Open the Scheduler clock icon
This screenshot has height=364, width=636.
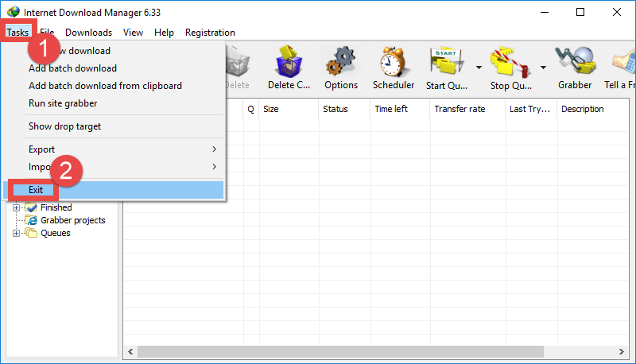point(393,62)
